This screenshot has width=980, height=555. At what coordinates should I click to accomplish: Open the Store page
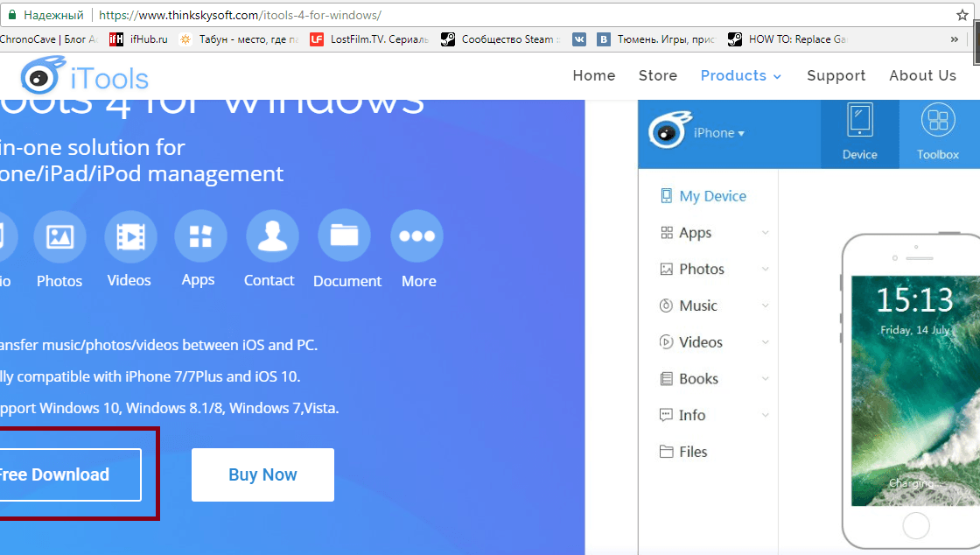[x=657, y=75]
